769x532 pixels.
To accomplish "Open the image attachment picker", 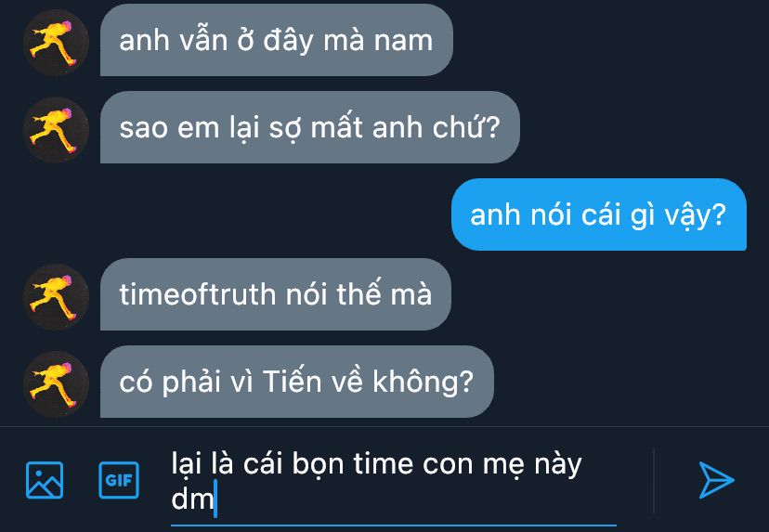I will (x=45, y=480).
